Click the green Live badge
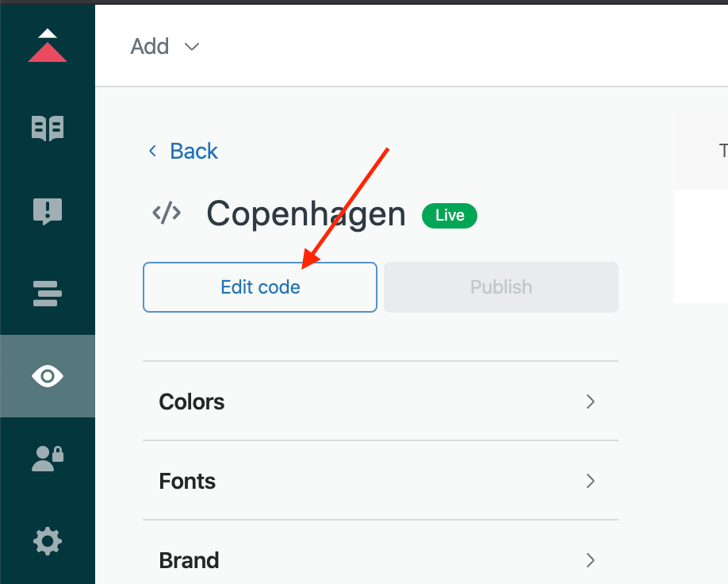728x584 pixels. 450,216
